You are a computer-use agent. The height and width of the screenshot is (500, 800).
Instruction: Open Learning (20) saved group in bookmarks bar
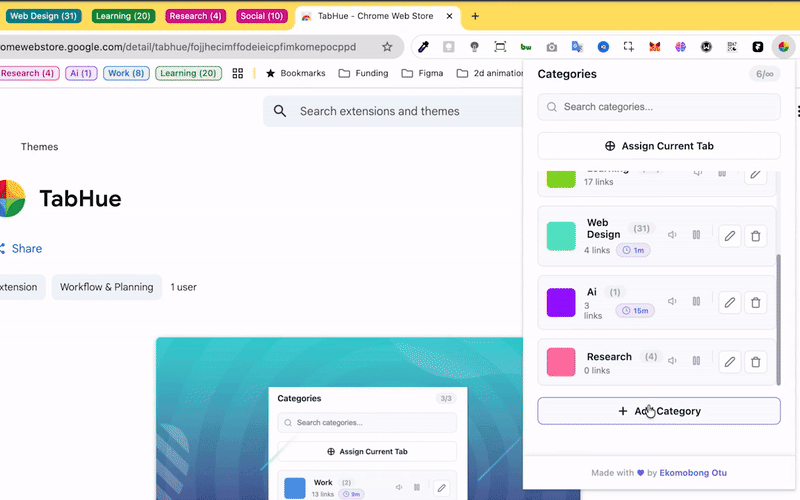click(x=188, y=73)
